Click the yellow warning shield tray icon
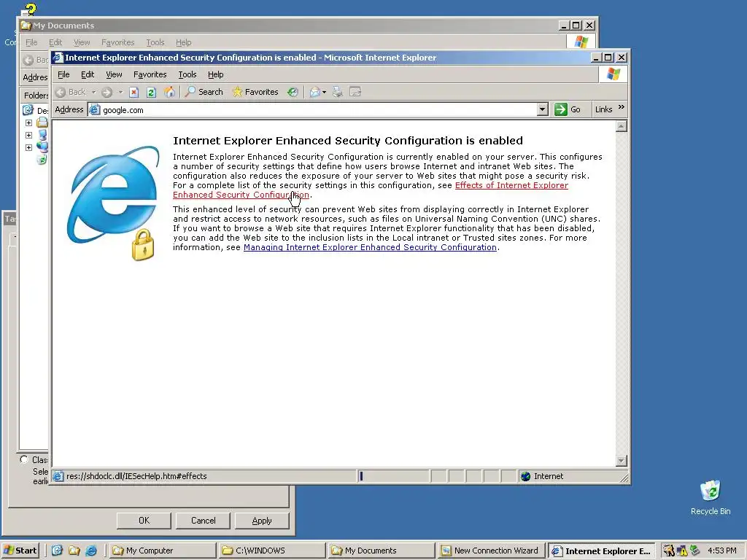The image size is (747, 560). 682,551
